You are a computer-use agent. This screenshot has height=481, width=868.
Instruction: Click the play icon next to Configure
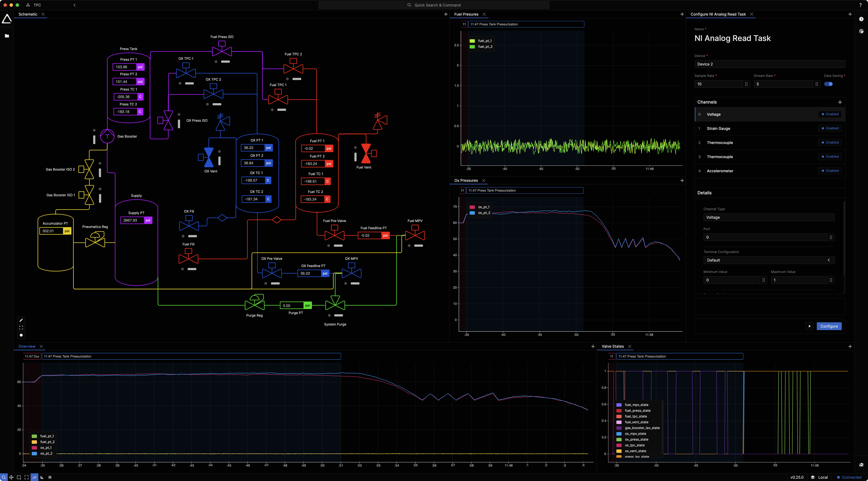(809, 326)
